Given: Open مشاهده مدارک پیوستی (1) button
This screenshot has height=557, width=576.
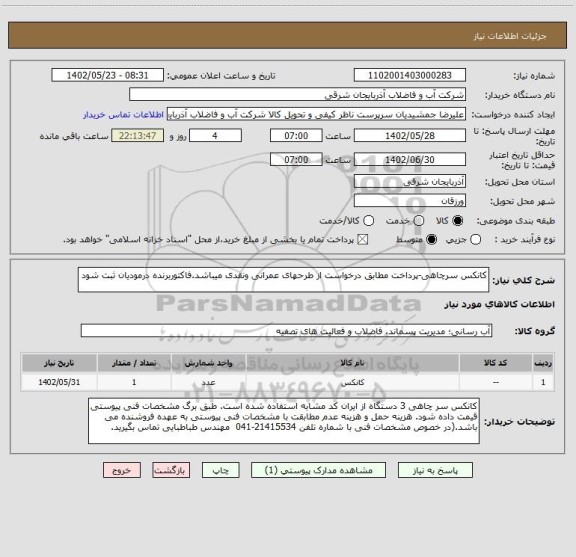Looking at the screenshot, I should click(x=318, y=470).
